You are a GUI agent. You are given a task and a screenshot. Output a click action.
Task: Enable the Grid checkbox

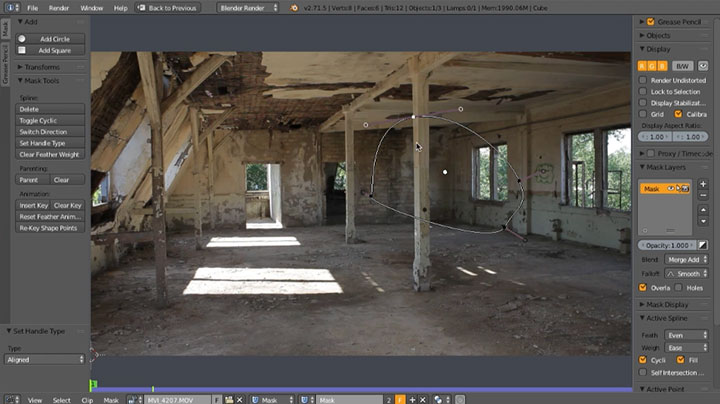(643, 114)
